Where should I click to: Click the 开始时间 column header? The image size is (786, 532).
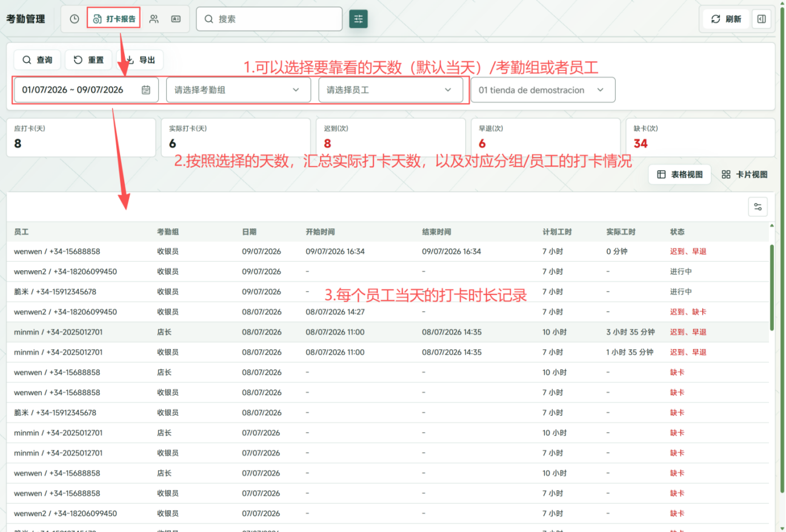pyautogui.click(x=321, y=232)
